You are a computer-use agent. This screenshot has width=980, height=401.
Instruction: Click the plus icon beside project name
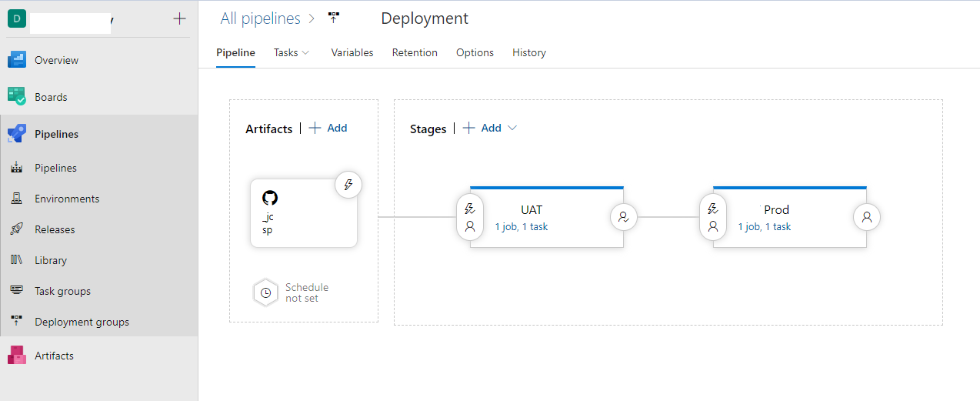(179, 18)
